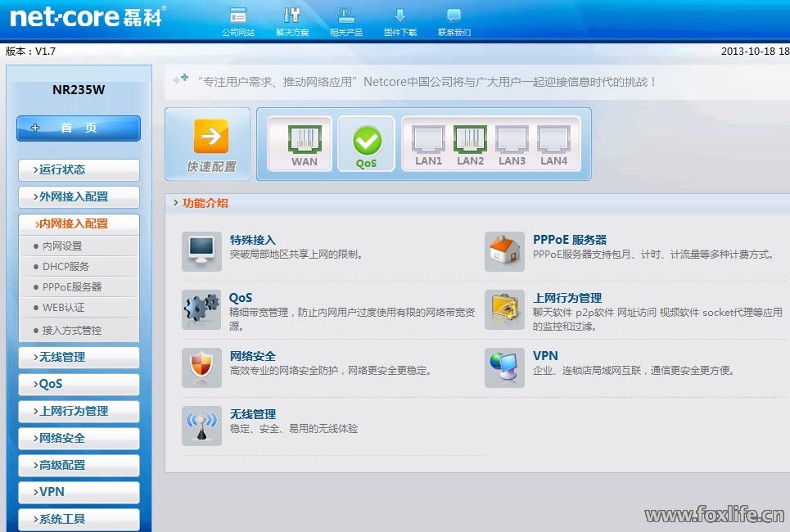
Task: Click the LAN2 port icon
Action: pyautogui.click(x=470, y=139)
